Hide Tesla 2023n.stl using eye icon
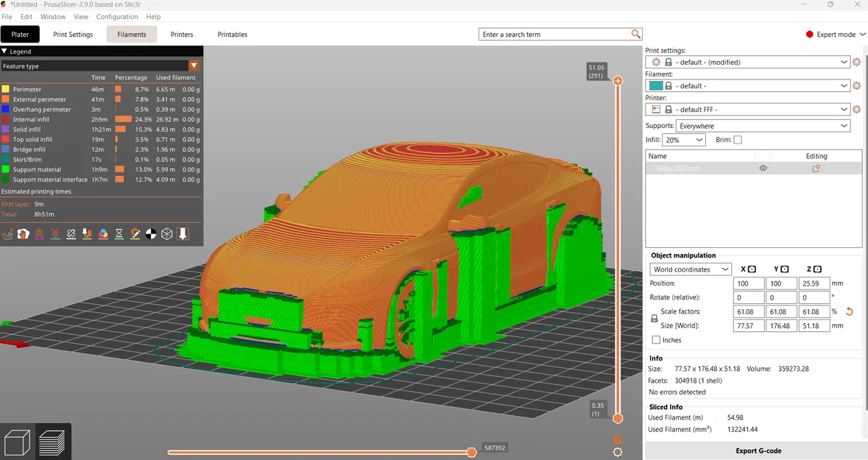 (763, 169)
